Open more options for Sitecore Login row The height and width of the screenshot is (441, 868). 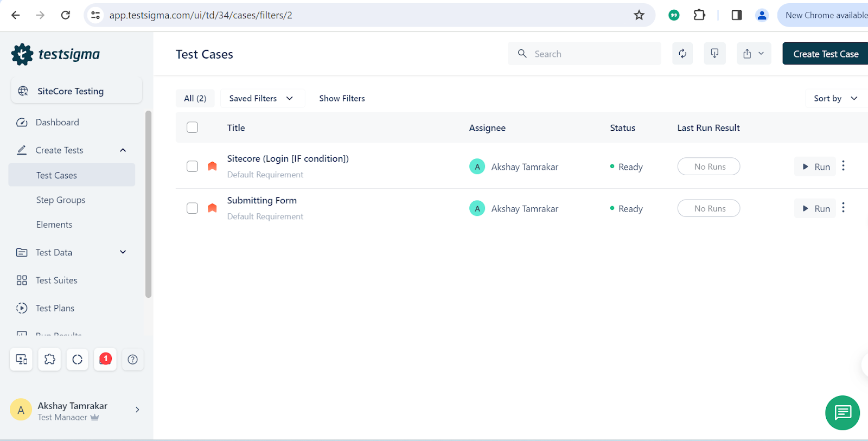pyautogui.click(x=843, y=166)
